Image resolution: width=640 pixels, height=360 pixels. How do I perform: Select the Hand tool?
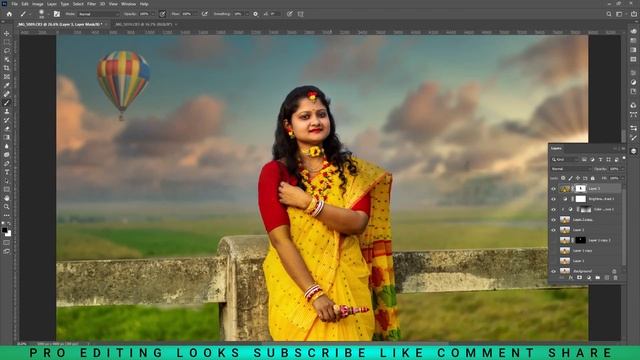tap(7, 198)
